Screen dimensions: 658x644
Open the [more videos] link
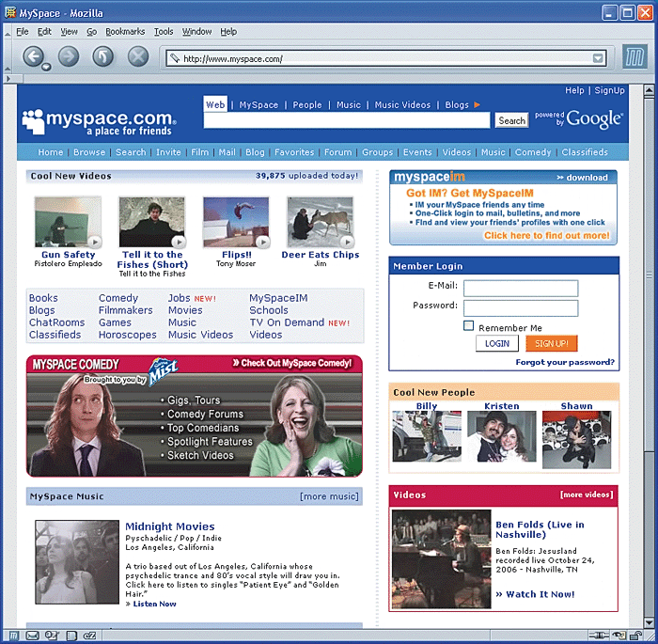point(587,495)
